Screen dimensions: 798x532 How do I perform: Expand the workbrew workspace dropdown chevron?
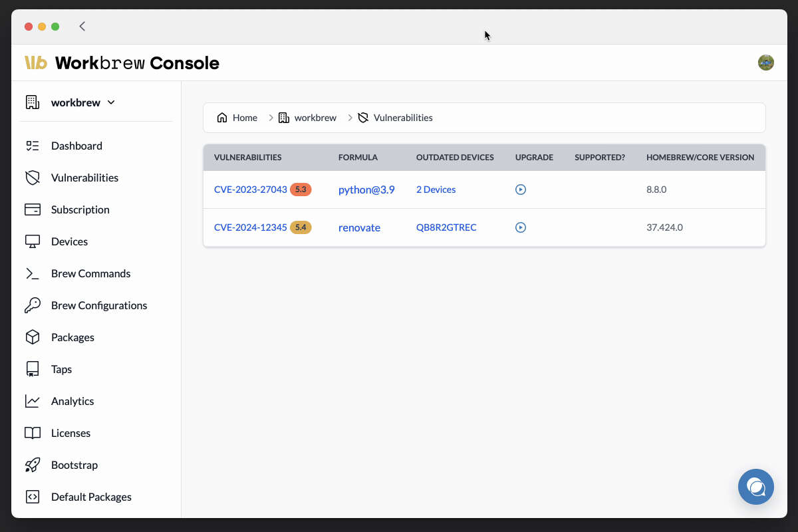click(x=111, y=102)
